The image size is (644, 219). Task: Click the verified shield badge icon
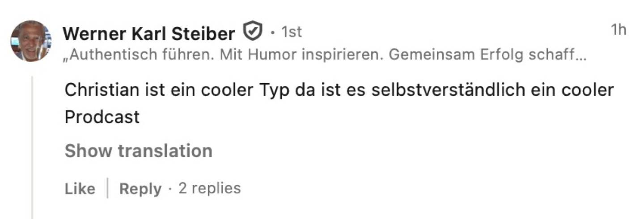(x=252, y=32)
